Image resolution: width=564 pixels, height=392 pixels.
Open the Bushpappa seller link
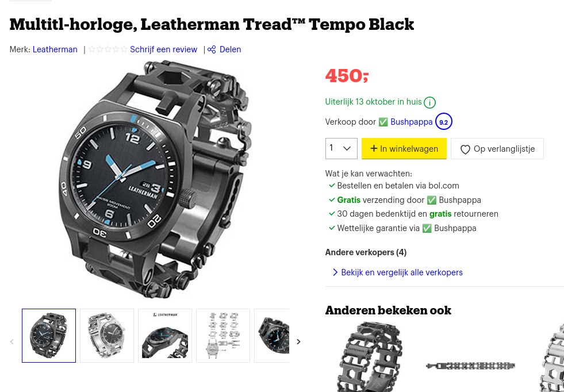(x=412, y=122)
